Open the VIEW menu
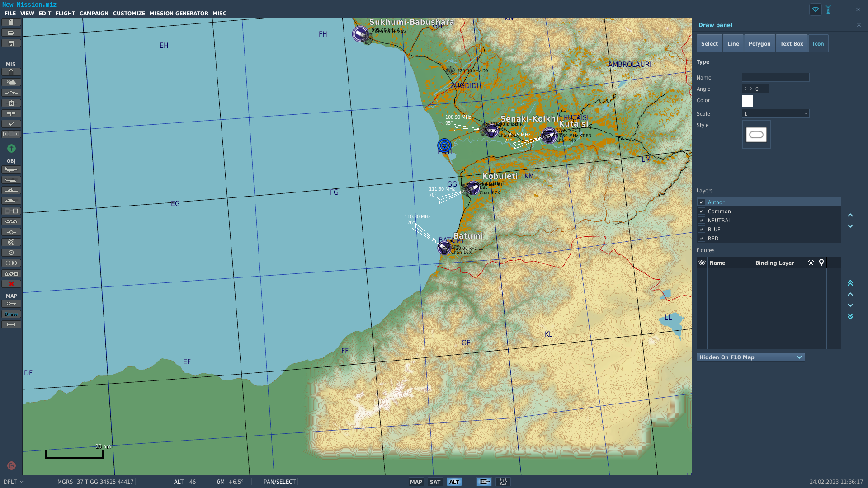The image size is (868, 488). pyautogui.click(x=27, y=14)
